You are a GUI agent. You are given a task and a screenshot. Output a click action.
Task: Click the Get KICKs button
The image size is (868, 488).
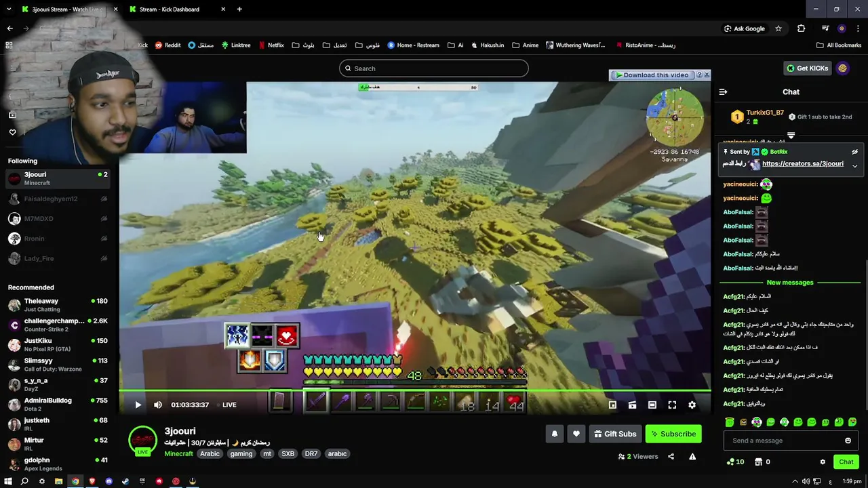click(x=807, y=68)
